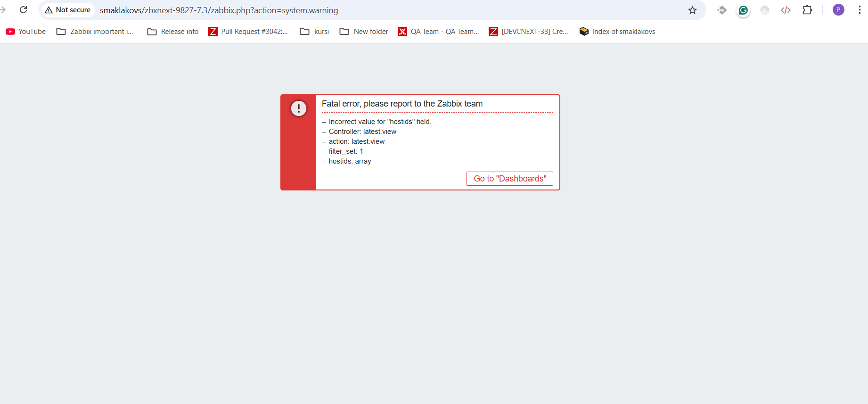Open the "[DEVCNEXT-33]" bookmark
Screen dimensions: 868x404
coord(529,32)
